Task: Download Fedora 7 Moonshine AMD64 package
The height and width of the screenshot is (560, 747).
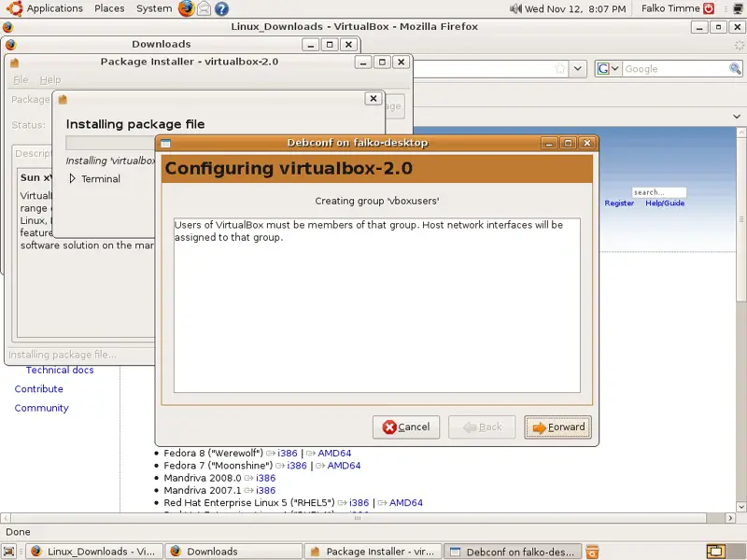Action: click(344, 465)
